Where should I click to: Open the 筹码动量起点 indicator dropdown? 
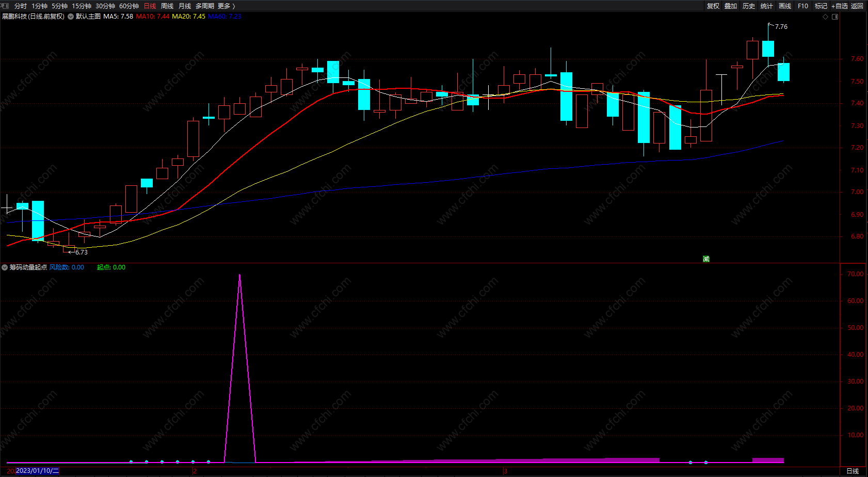click(5, 267)
